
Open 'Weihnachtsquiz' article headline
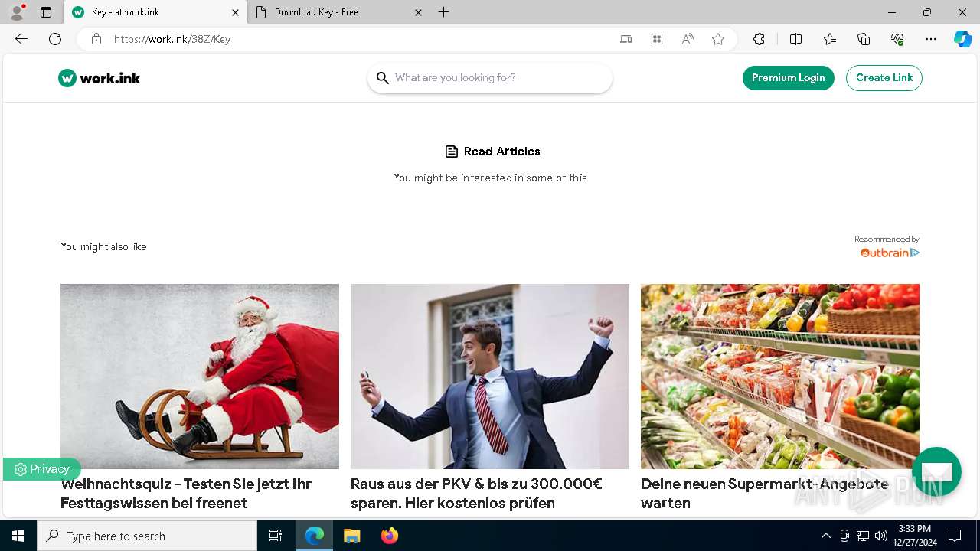[186, 494]
